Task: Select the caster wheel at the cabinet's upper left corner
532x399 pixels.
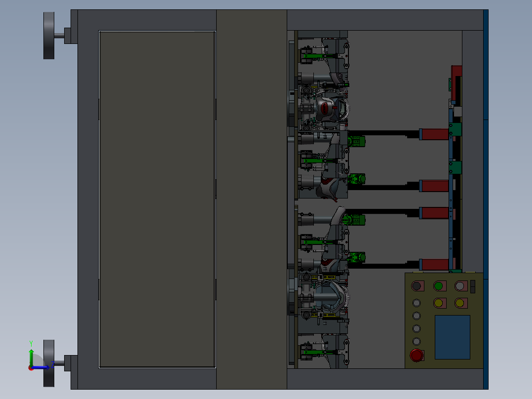Action: (x=49, y=36)
